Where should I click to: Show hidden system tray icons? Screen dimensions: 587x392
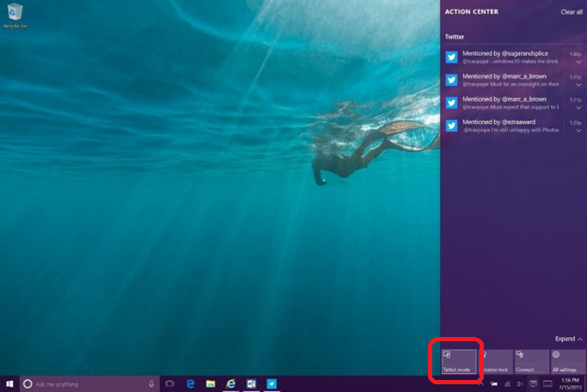pos(481,384)
